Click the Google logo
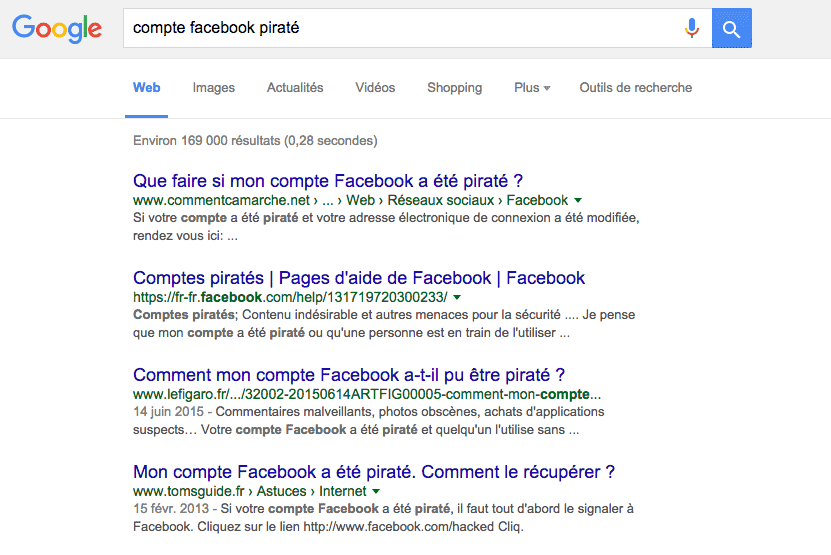 [57, 28]
